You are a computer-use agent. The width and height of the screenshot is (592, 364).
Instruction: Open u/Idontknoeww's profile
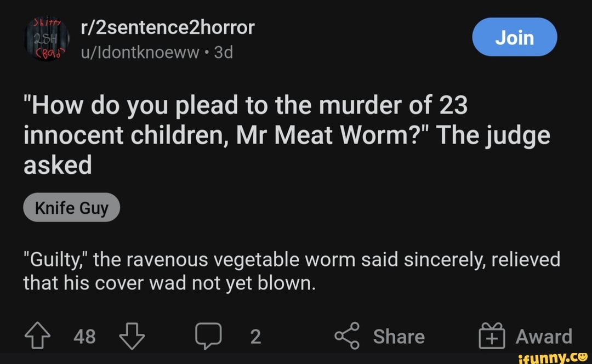(x=138, y=52)
